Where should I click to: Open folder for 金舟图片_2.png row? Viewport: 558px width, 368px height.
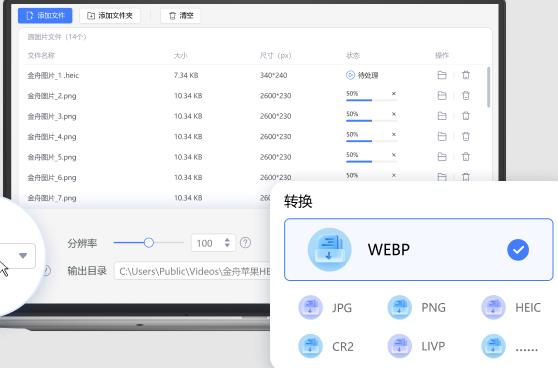pyautogui.click(x=442, y=95)
